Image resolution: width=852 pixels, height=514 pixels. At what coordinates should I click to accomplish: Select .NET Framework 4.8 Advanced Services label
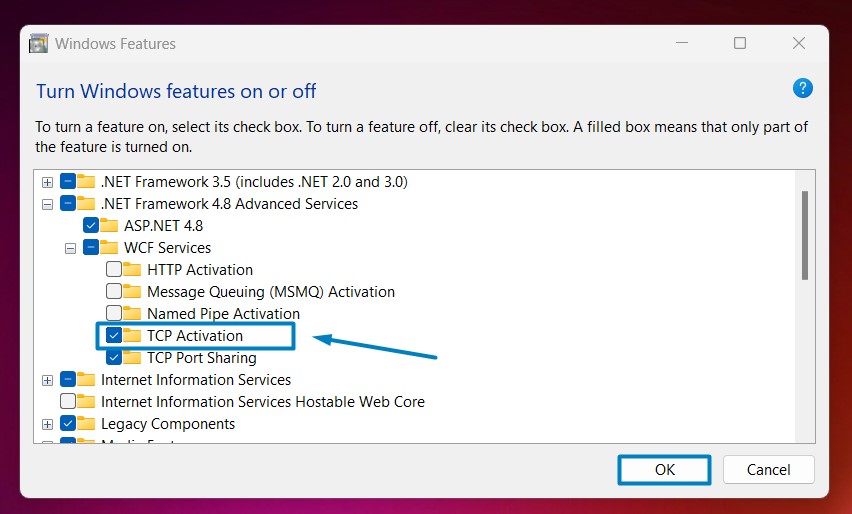tap(229, 204)
